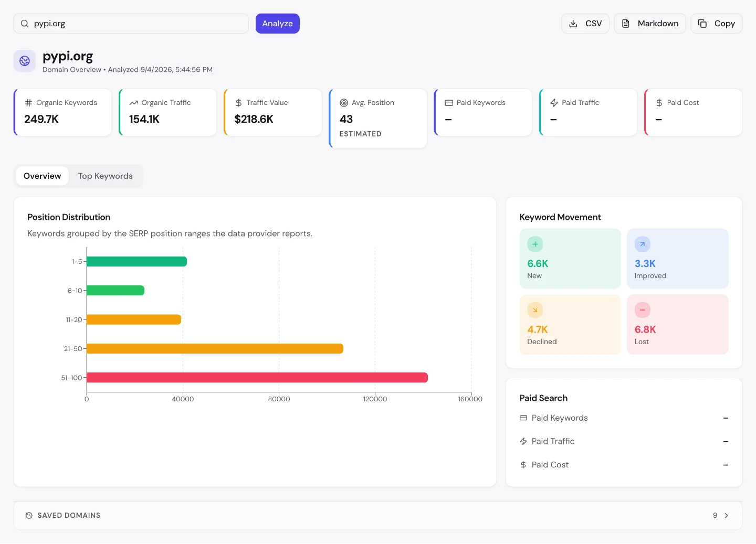Click the $218.6K Traffic Value figure
Image resolution: width=756 pixels, height=544 pixels.
[254, 119]
